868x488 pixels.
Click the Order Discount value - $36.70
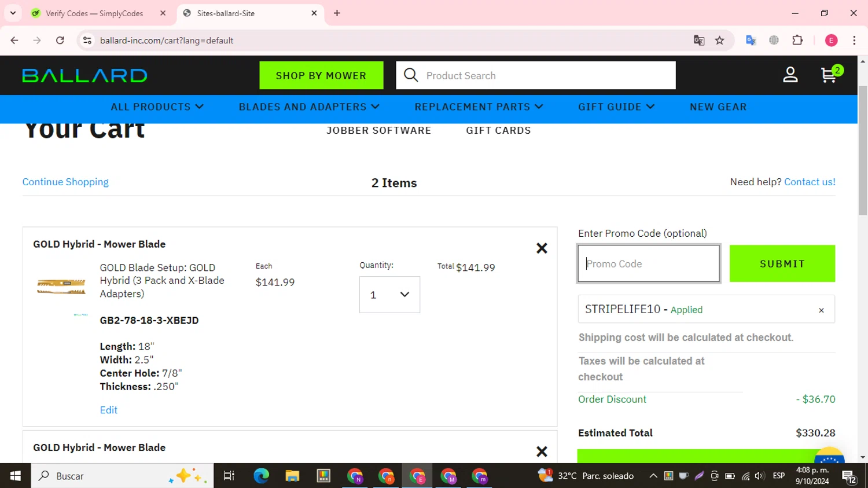point(815,399)
